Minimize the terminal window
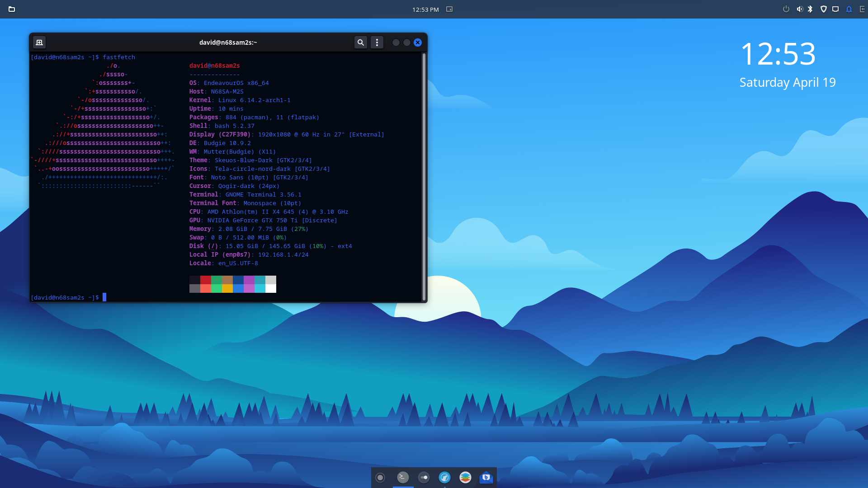The width and height of the screenshot is (868, 488). 396,42
